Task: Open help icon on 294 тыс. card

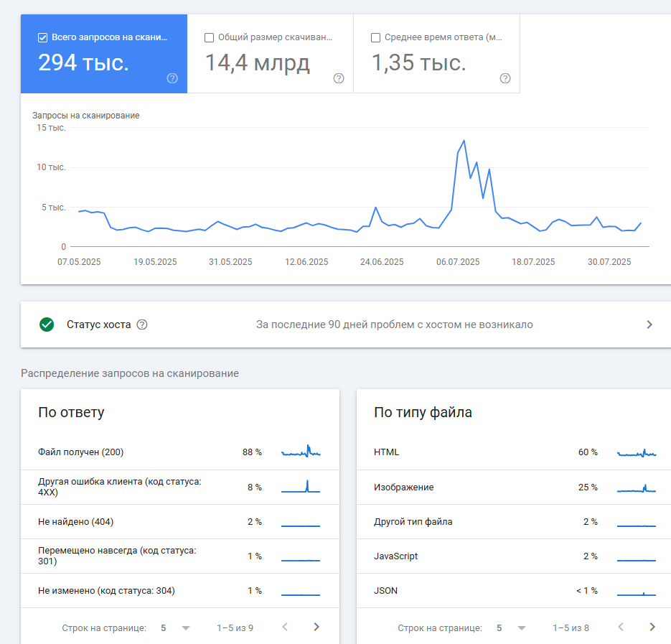Action: (172, 78)
